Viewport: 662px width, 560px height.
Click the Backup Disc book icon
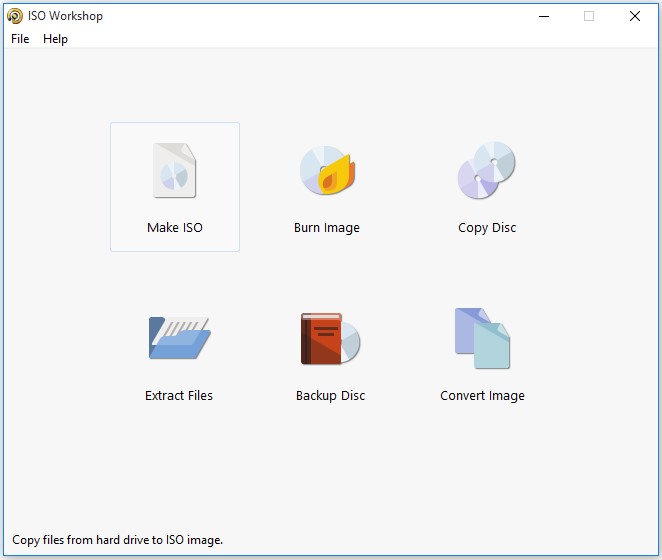[x=329, y=339]
